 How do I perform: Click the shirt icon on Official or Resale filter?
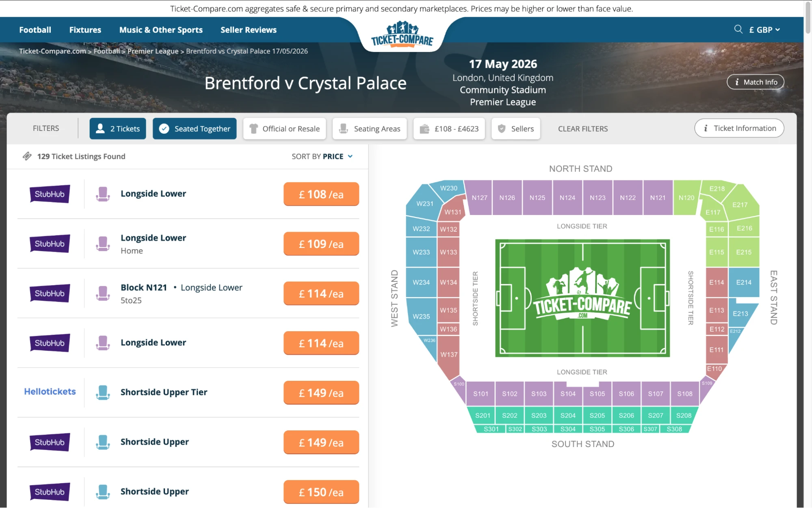[x=254, y=128]
